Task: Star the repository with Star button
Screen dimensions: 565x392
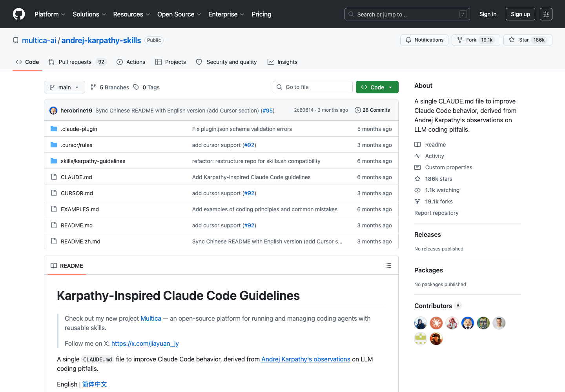Action: (x=528, y=40)
